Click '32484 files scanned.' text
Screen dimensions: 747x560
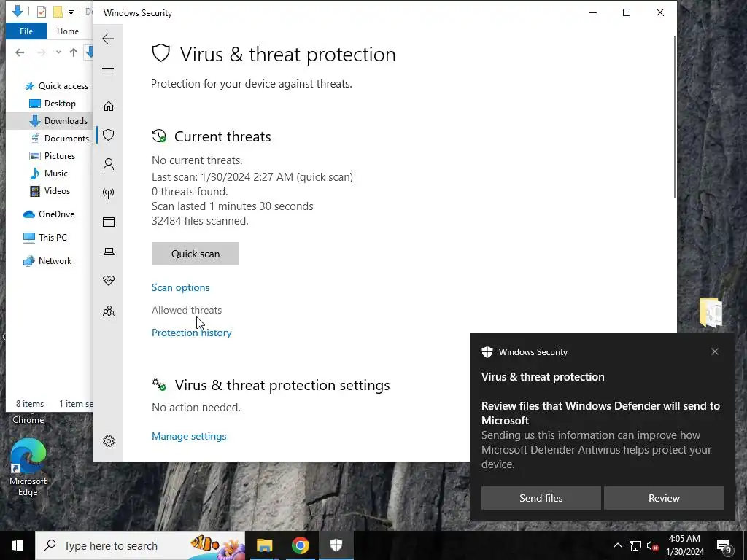[200, 221]
